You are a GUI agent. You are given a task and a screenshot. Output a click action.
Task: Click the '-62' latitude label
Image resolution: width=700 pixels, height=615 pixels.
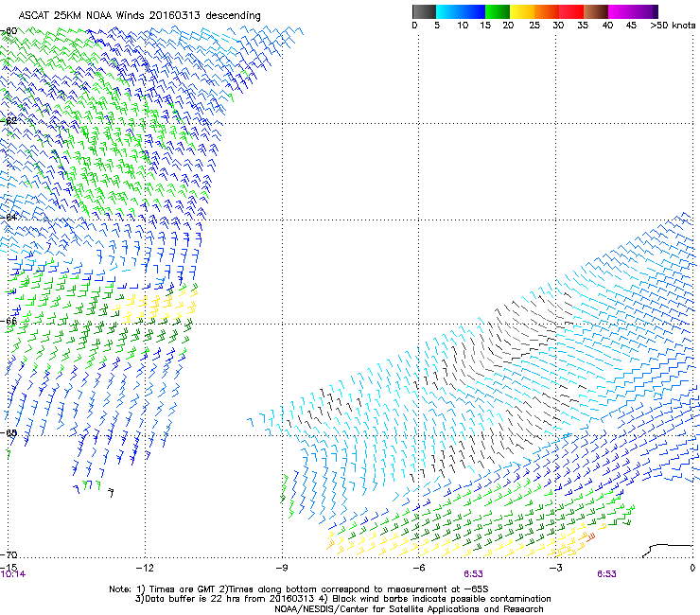coord(9,120)
